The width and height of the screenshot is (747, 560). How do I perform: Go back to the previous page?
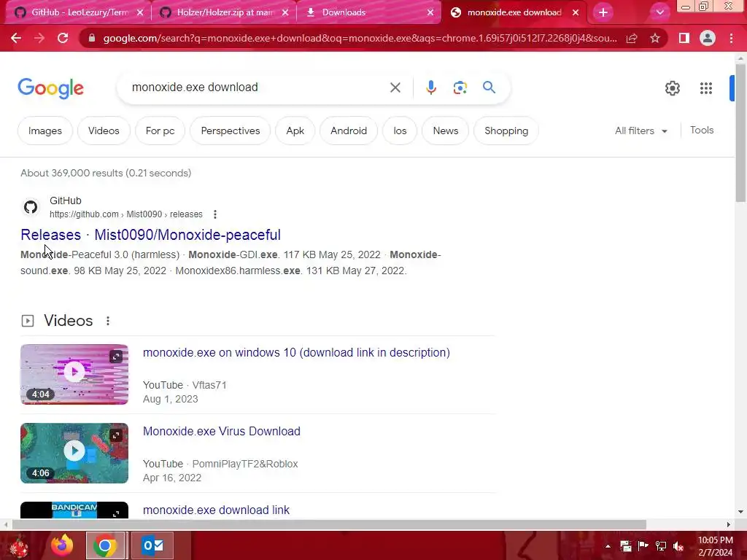pos(16,38)
